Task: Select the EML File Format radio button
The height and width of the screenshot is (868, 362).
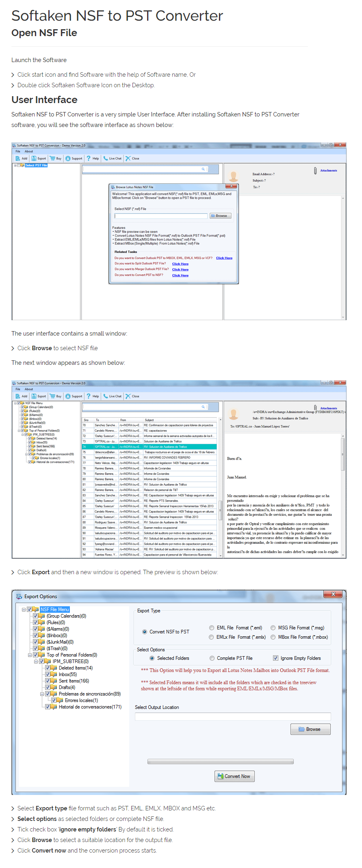Action: [212, 628]
